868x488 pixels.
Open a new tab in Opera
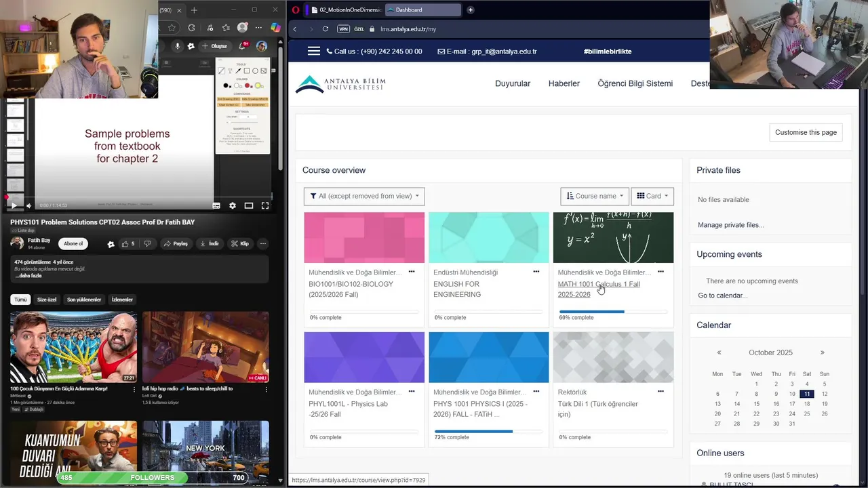pyautogui.click(x=471, y=10)
